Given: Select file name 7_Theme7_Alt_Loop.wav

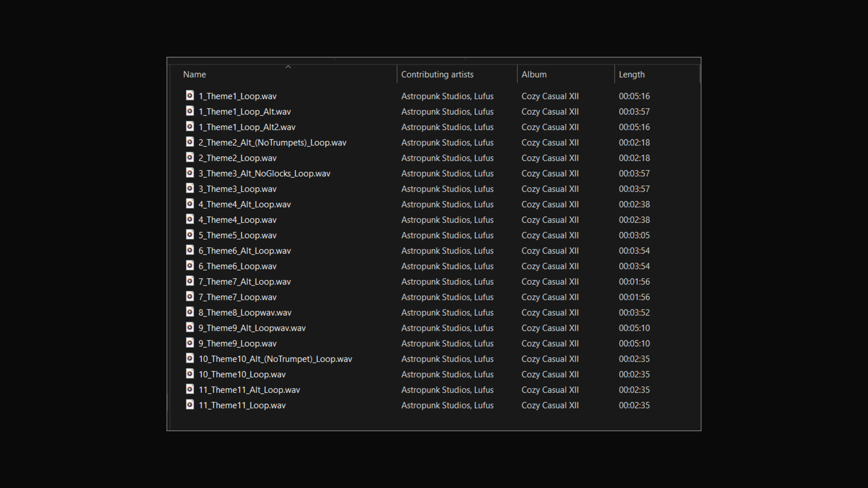Looking at the screenshot, I should (x=245, y=282).
